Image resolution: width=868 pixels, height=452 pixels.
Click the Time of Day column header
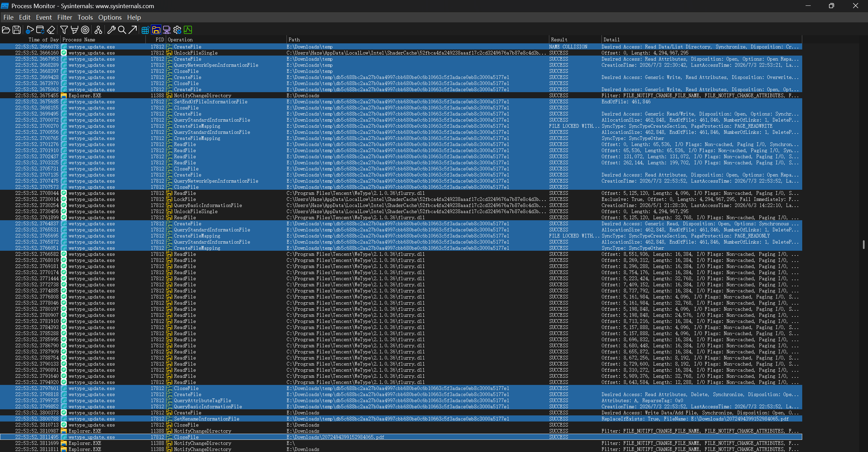(30, 40)
